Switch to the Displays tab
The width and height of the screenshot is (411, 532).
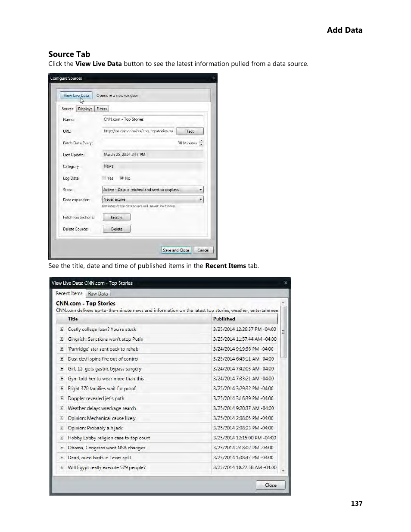pyautogui.click(x=84, y=109)
